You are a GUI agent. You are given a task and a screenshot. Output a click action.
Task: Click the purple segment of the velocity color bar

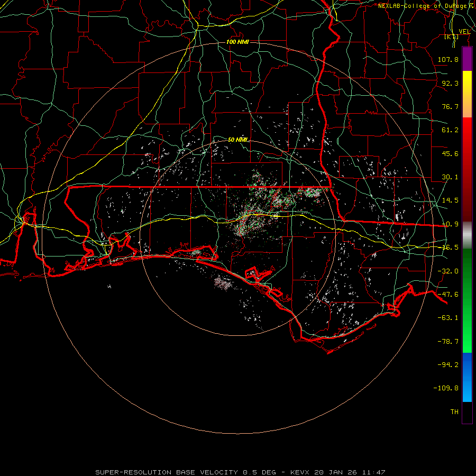tap(467, 59)
